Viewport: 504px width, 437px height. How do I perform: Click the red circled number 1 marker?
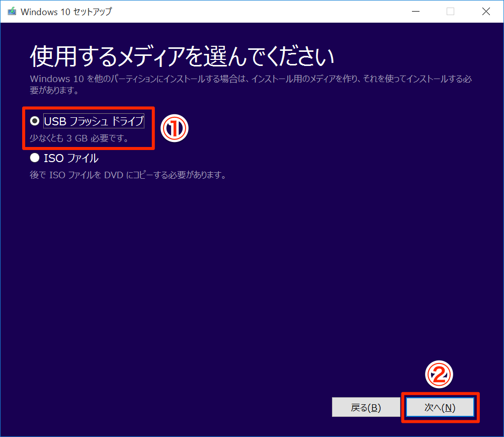pos(174,128)
